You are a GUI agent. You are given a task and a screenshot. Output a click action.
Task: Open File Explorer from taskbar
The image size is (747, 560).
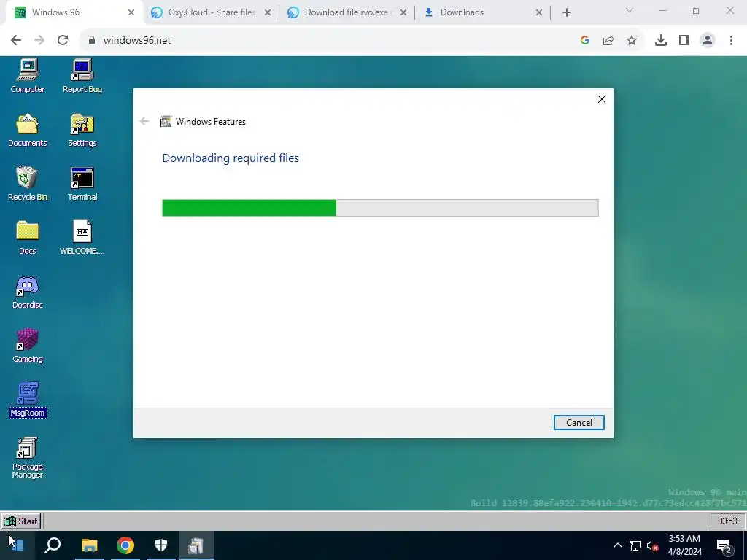89,545
